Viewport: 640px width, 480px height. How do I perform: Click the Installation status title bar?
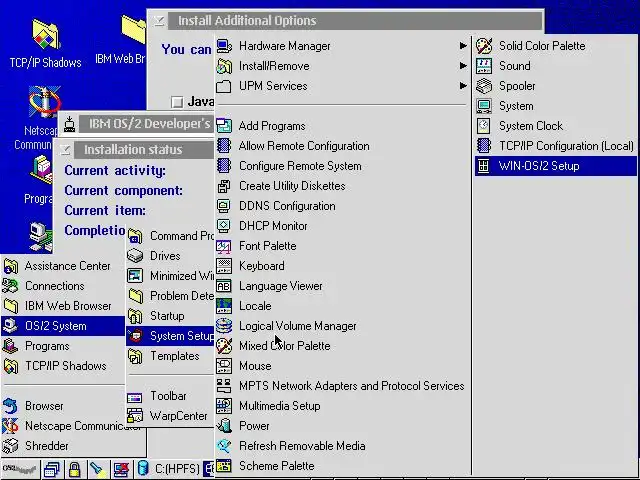[145, 150]
